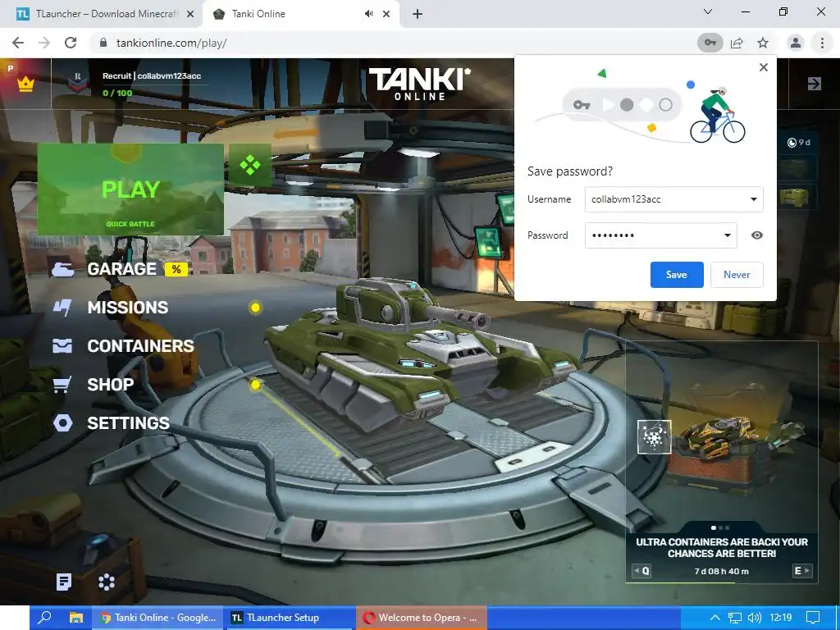Open the Chrome profile avatar icon
This screenshot has height=630, width=840.
coord(796,43)
